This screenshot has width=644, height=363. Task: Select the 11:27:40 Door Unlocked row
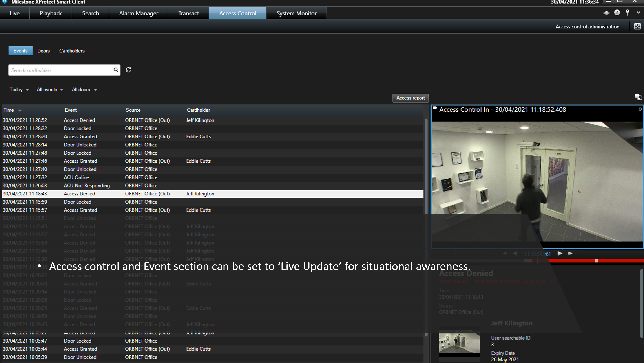pyautogui.click(x=213, y=169)
